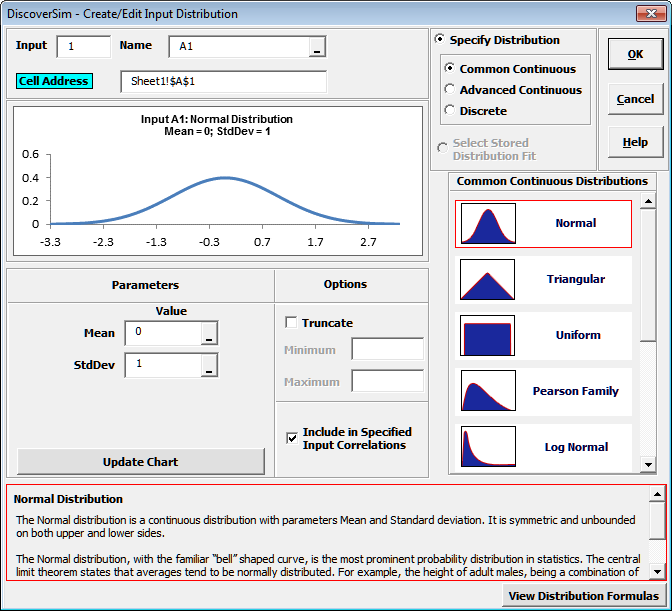
Task: Click the StdDev cell reference button
Action: tap(209, 365)
